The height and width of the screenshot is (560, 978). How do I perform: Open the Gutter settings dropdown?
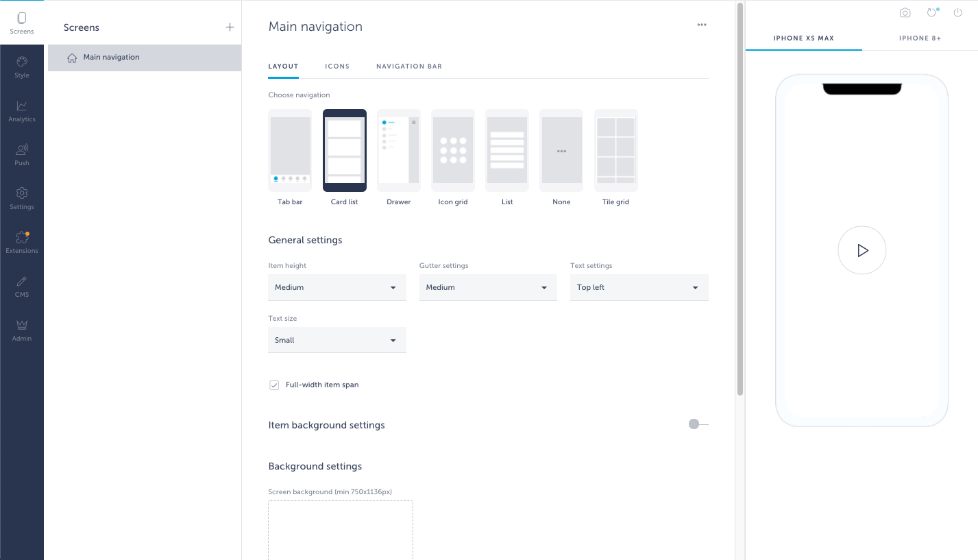coord(487,287)
